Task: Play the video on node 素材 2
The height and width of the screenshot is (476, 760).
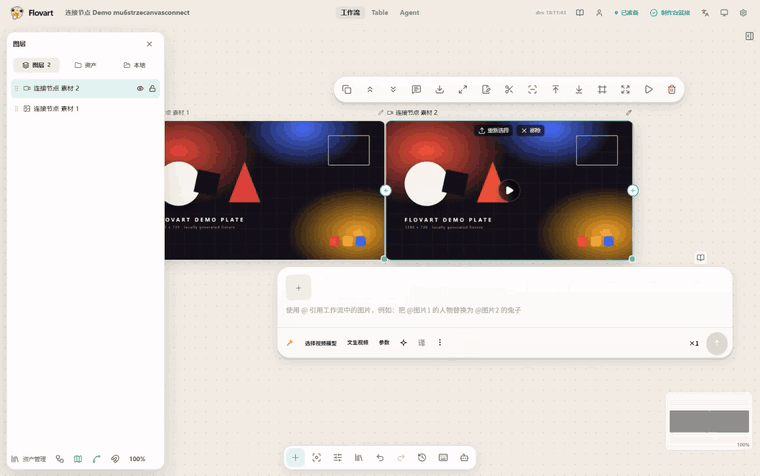Action: click(x=509, y=190)
